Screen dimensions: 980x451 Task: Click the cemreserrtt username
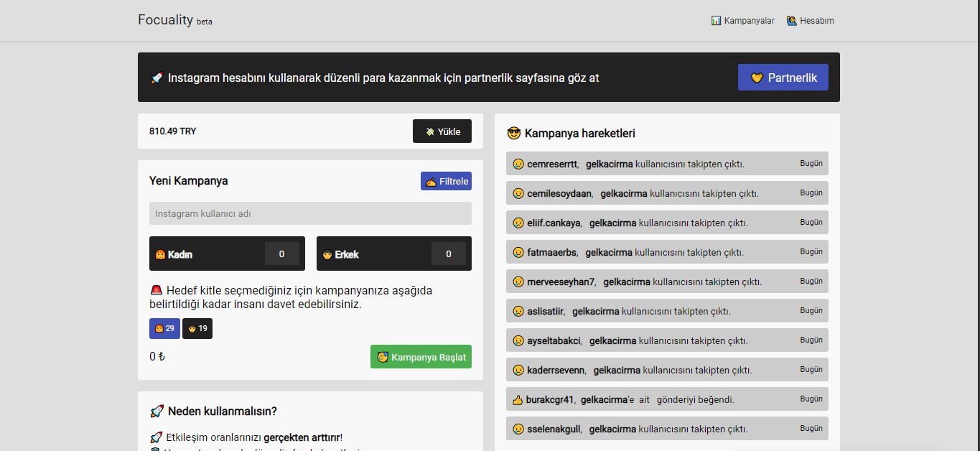(x=552, y=164)
